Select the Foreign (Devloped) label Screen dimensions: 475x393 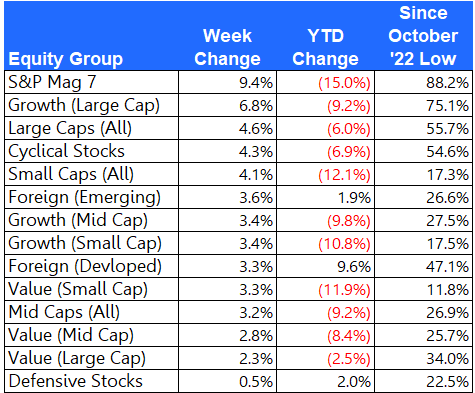(x=85, y=266)
